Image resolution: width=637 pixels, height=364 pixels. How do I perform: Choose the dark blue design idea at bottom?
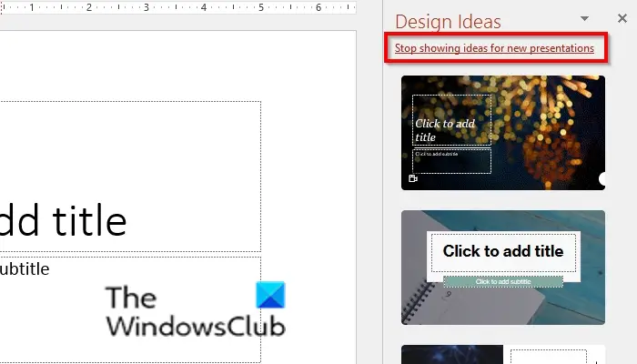click(503, 355)
